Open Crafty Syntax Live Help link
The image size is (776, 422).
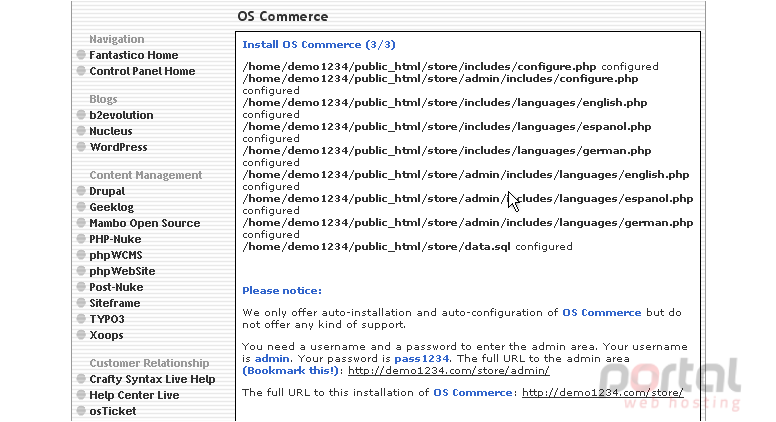152,379
